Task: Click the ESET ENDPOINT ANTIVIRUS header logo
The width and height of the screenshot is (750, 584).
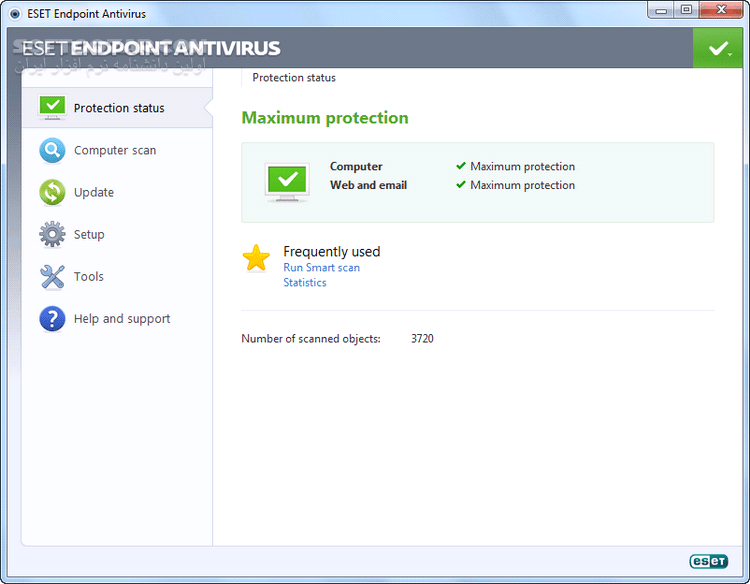Action: pos(151,48)
